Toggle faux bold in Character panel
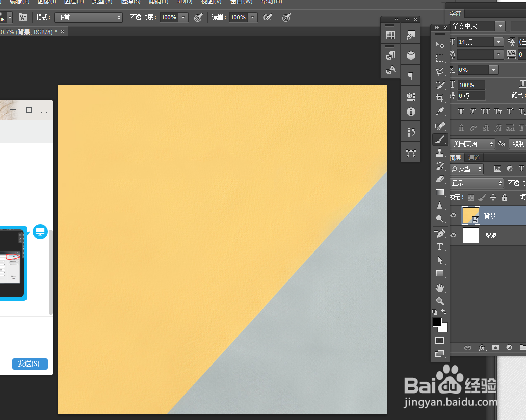The width and height of the screenshot is (526, 420). [x=461, y=111]
